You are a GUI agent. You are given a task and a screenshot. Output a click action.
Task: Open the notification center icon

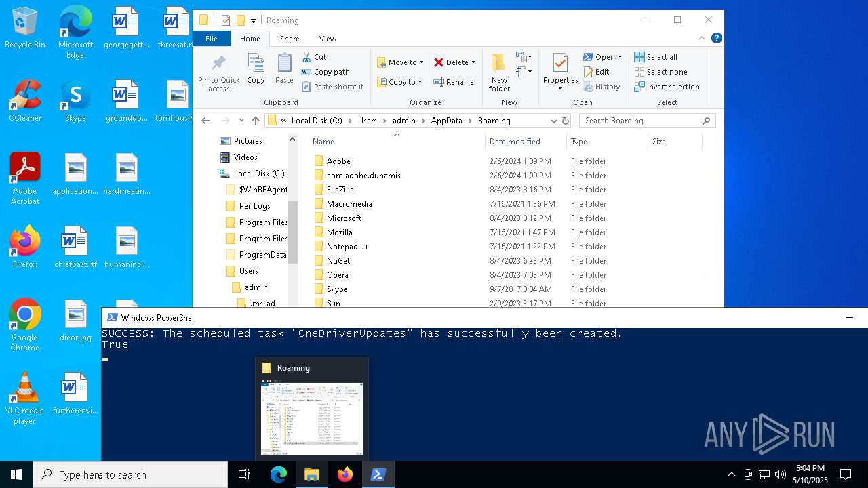tap(846, 474)
